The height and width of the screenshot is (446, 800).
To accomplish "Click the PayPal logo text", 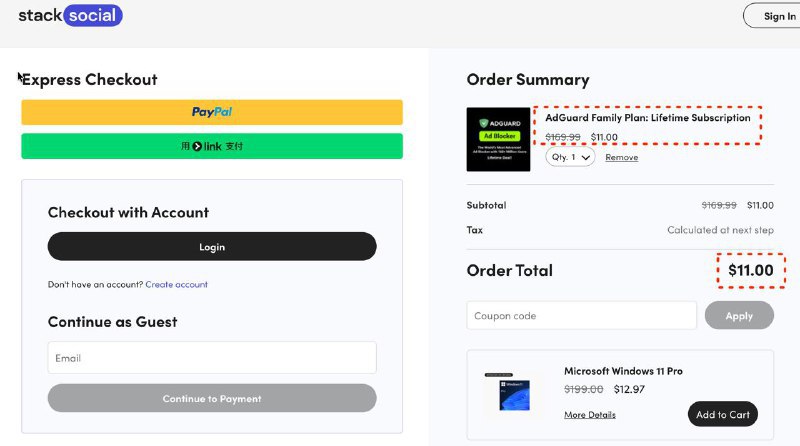I will tap(212, 112).
